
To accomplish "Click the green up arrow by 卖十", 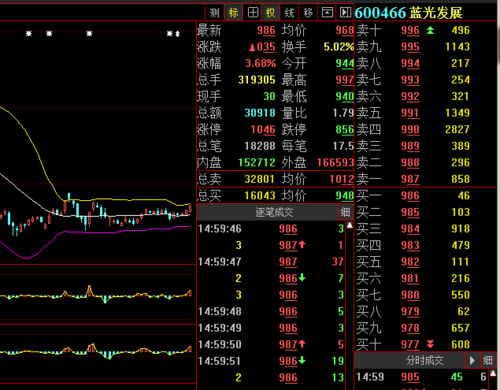I will [430, 30].
